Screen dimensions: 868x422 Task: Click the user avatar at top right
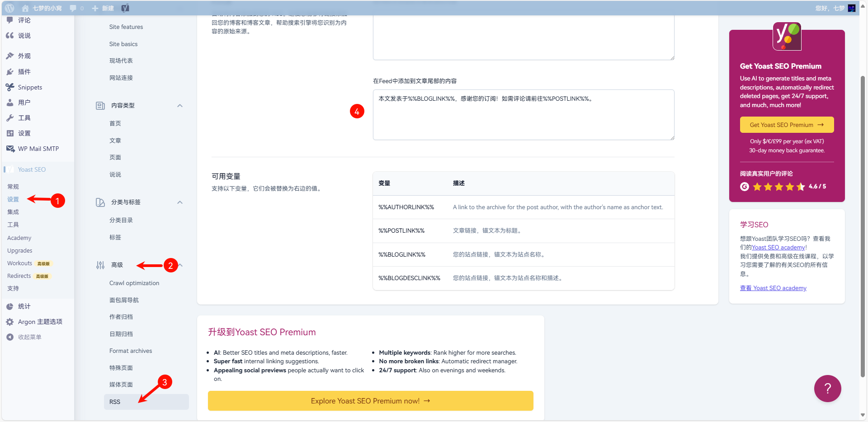click(x=852, y=8)
